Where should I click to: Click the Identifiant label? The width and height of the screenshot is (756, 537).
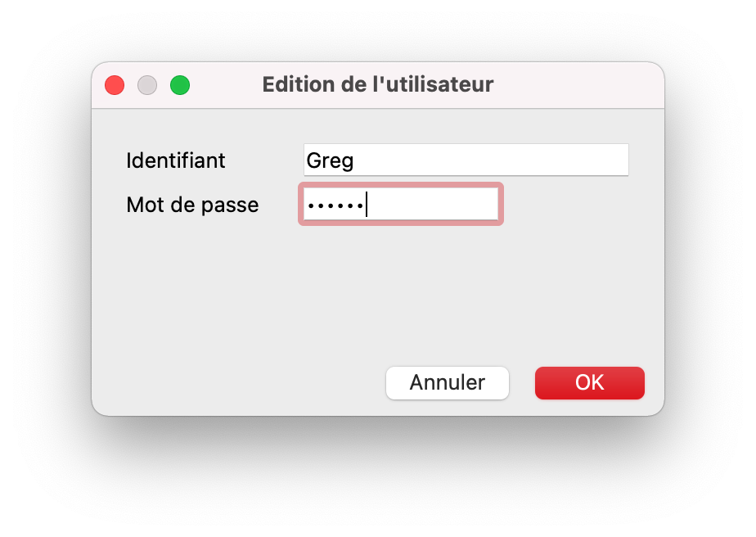click(176, 160)
